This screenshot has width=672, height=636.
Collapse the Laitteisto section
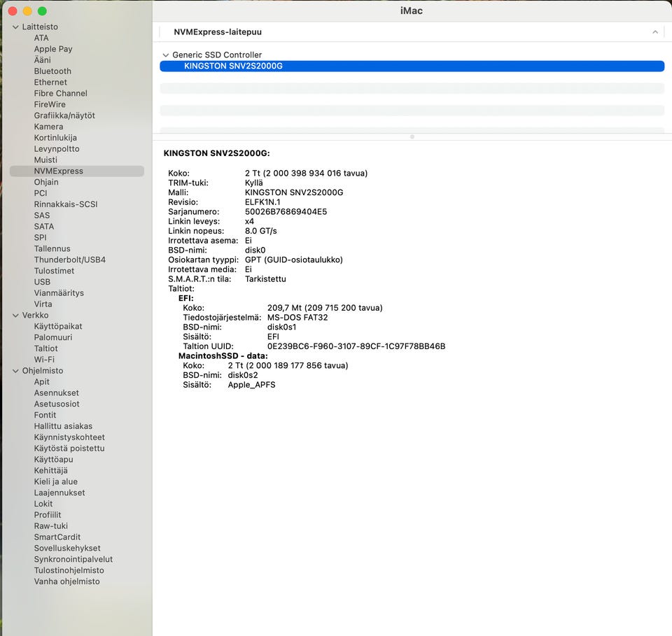(15, 27)
